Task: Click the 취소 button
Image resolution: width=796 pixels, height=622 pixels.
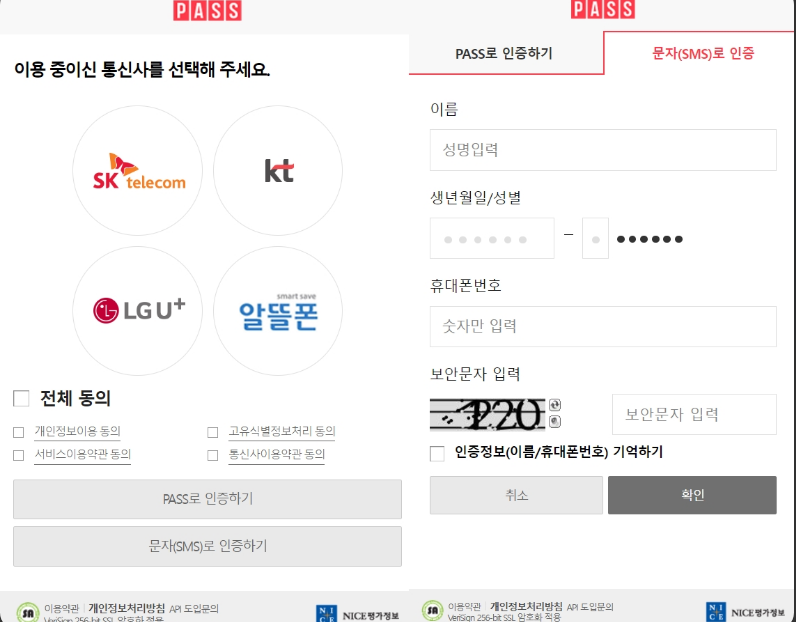Action: pyautogui.click(x=516, y=495)
